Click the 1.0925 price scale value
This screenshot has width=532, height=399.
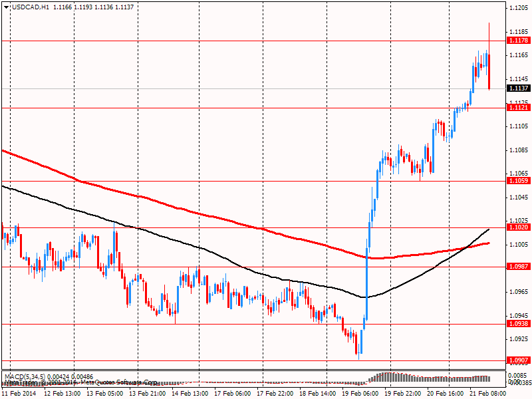click(x=519, y=338)
